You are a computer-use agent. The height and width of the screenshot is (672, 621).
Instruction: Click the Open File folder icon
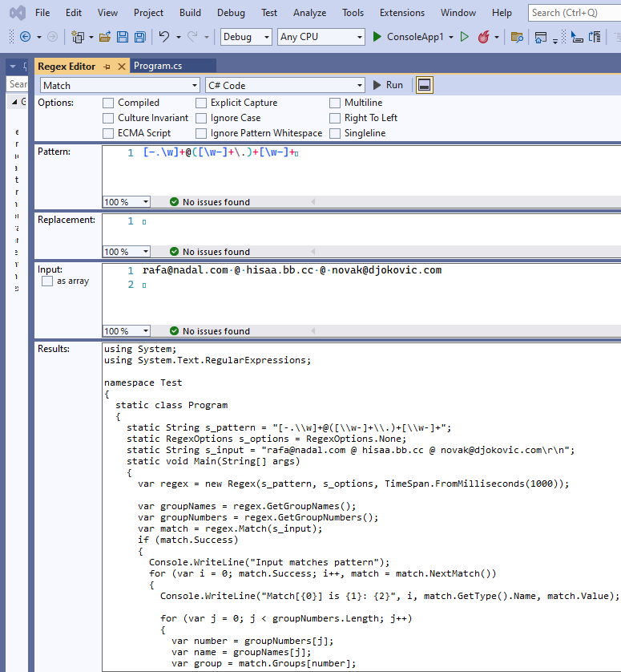(105, 37)
